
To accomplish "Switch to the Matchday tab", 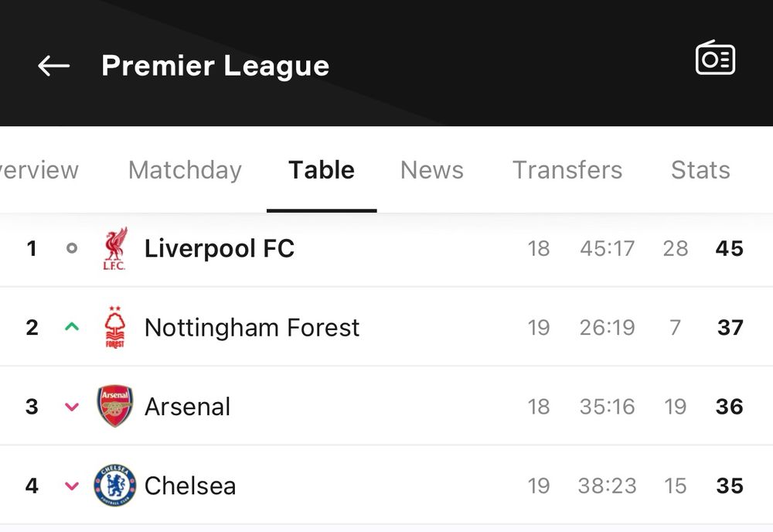I will tap(185, 171).
